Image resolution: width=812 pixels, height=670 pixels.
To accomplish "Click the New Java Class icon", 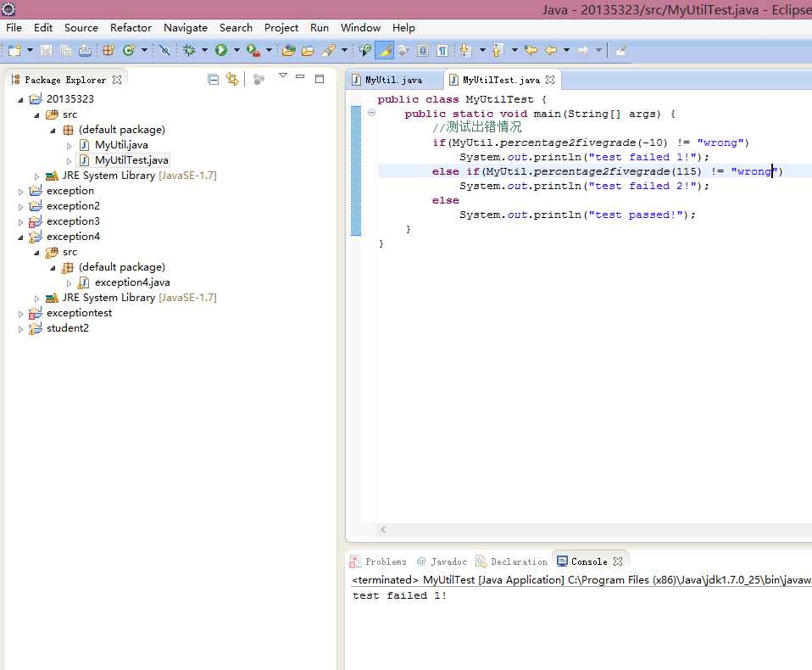I will (x=129, y=50).
